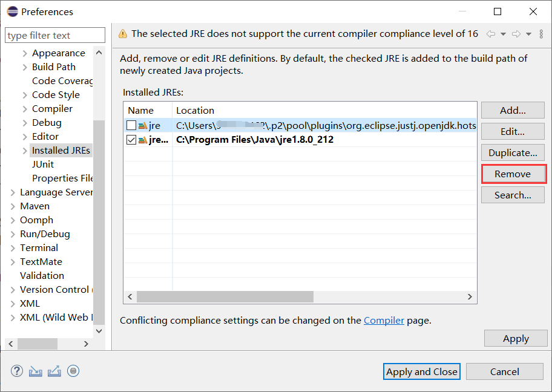Click Apply and Close
The height and width of the screenshot is (392, 552).
point(421,371)
